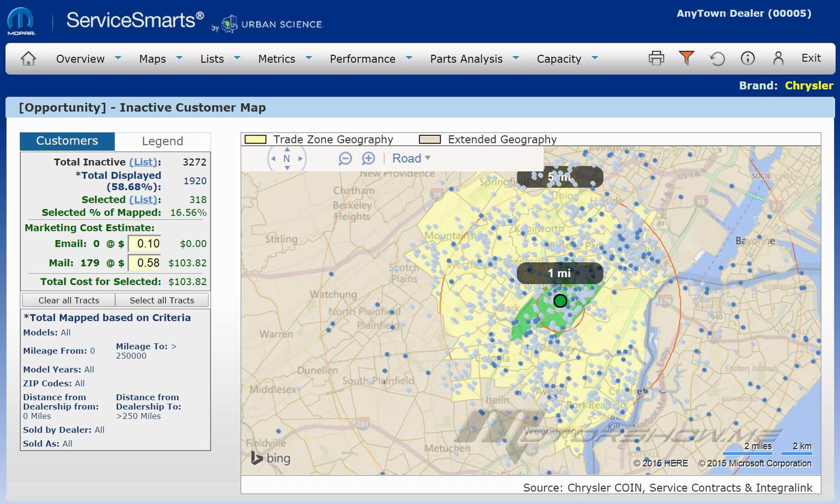The image size is (840, 504).
Task: Expand the Capacity menu arrow
Action: coord(595,58)
